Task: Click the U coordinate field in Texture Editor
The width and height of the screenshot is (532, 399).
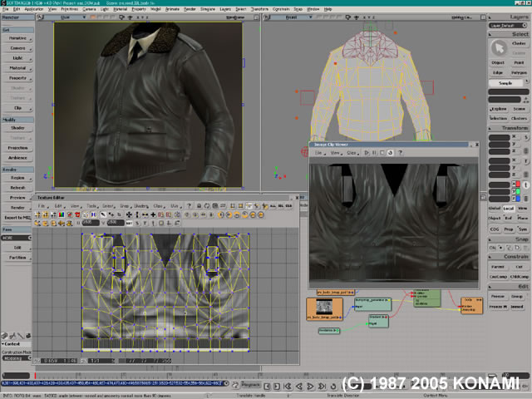Action: pos(91,223)
